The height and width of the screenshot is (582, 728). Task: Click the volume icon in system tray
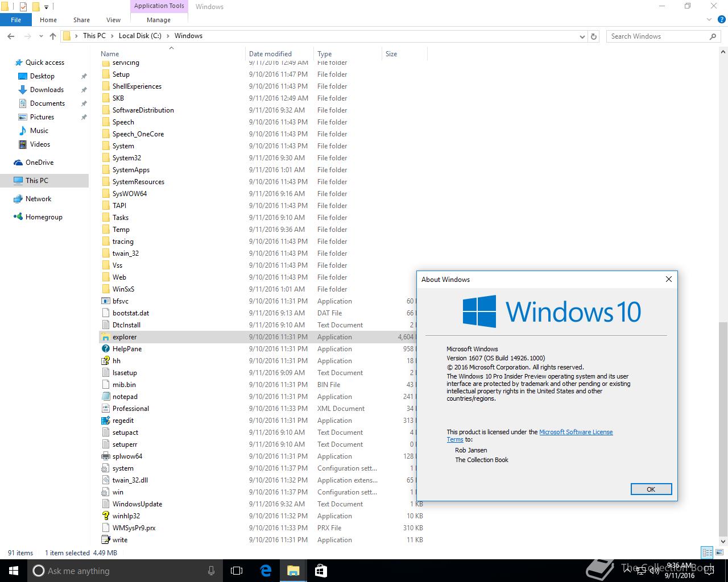point(655,571)
